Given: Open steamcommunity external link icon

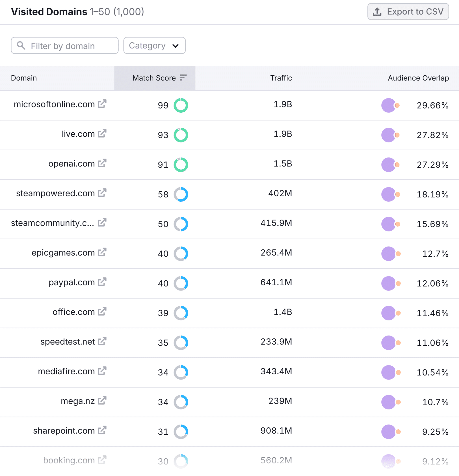Looking at the screenshot, I should tap(102, 223).
